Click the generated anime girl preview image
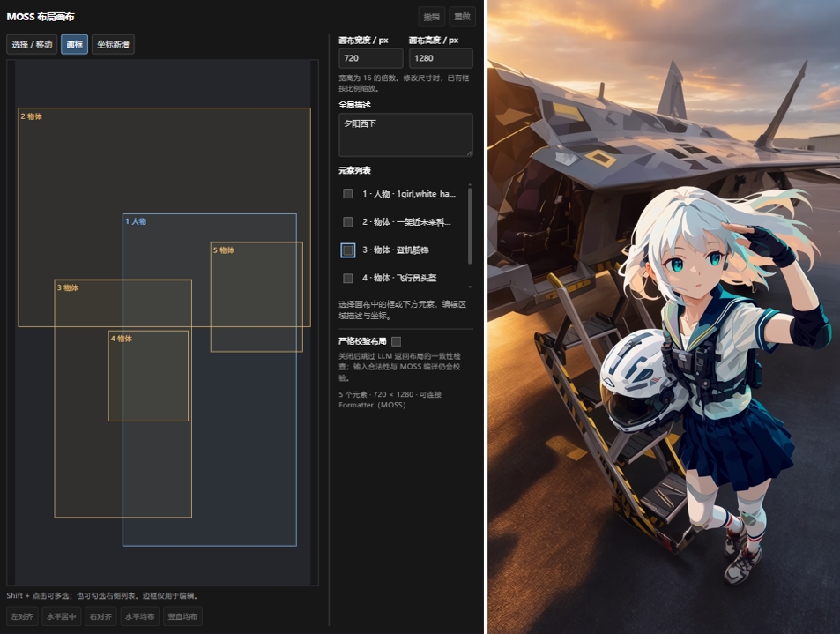840x634 pixels. click(663, 317)
